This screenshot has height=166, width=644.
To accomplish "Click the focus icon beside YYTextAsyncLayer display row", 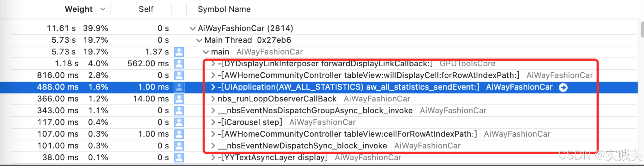I will click(179, 157).
